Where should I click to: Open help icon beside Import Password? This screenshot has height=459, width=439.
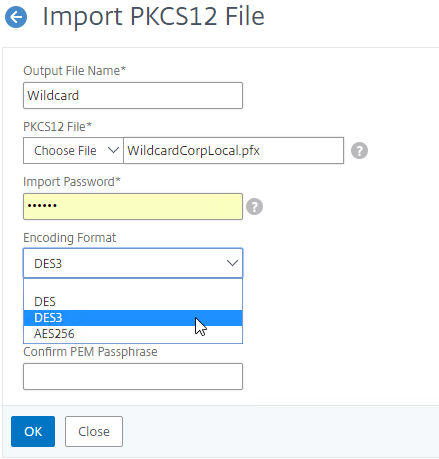click(254, 207)
